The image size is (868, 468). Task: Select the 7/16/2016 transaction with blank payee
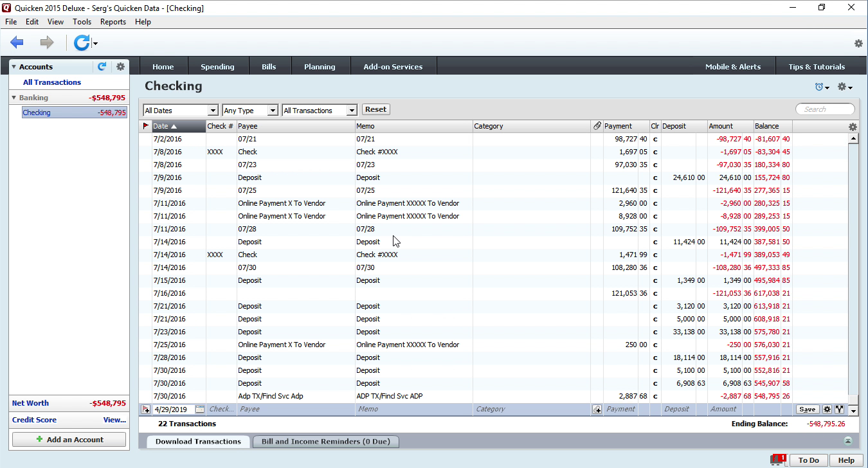[x=494, y=293]
